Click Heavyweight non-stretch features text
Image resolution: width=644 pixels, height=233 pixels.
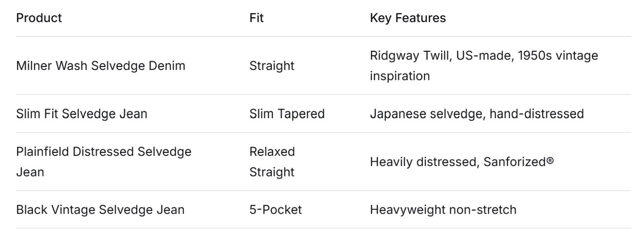[443, 210]
